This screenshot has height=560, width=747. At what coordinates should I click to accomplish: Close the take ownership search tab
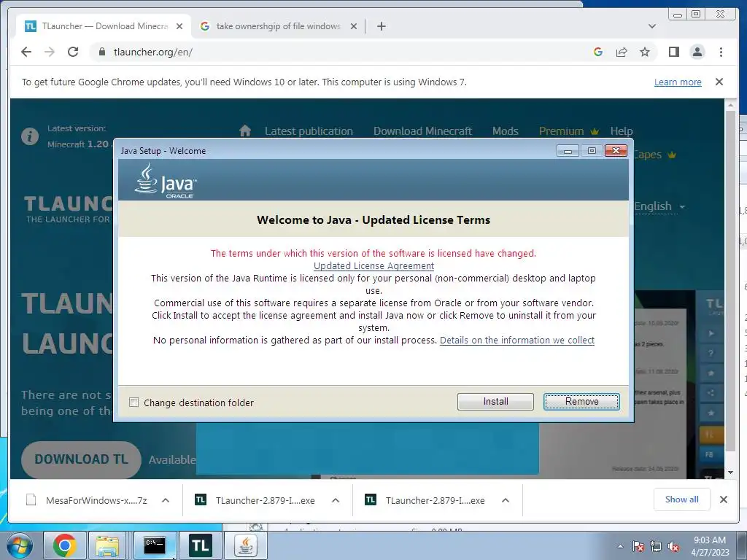coord(354,26)
